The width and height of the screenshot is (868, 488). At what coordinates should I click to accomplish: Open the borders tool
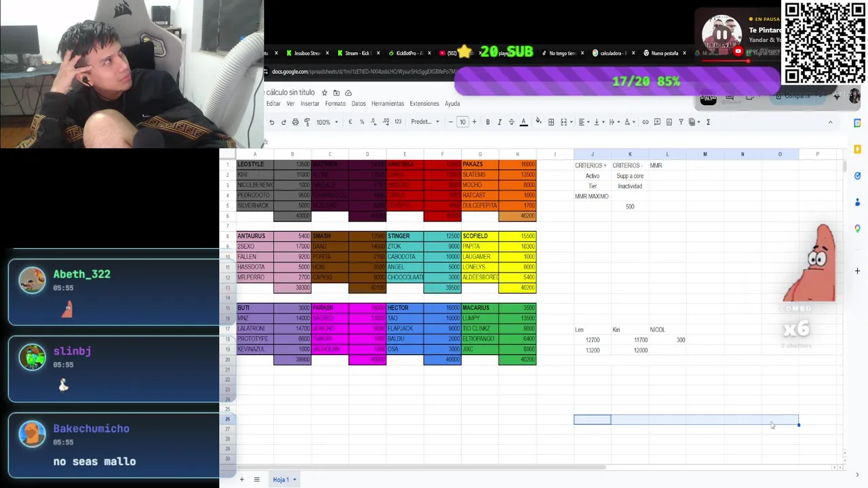(551, 122)
